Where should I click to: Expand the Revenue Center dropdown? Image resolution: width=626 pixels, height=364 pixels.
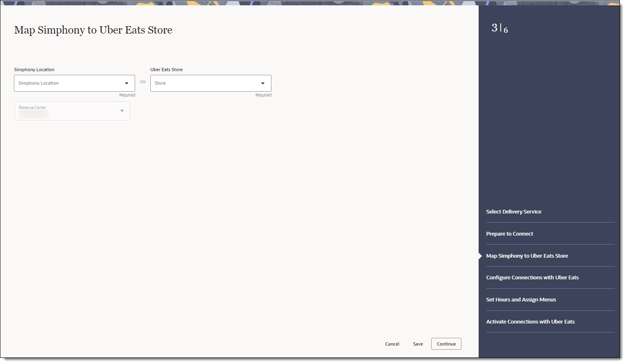tap(72, 111)
